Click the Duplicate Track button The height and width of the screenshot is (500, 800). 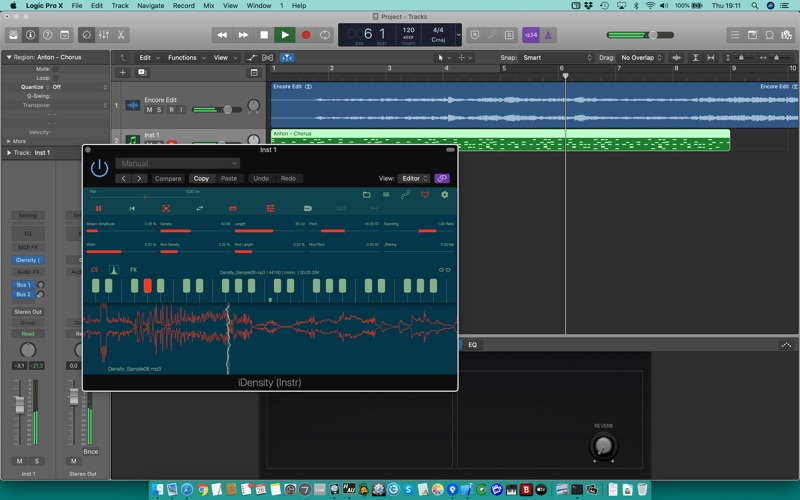[x=142, y=72]
